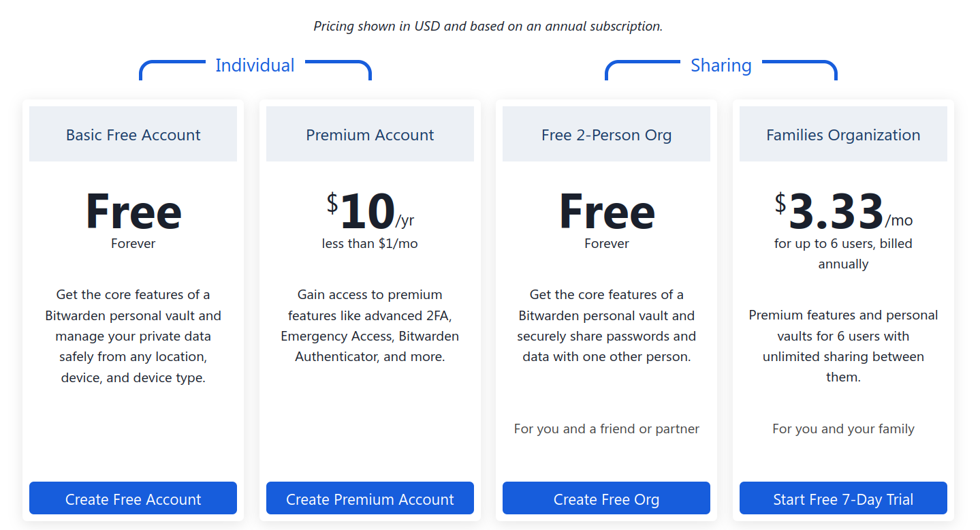Start the Free 7-Day Trial
This screenshot has height=530, width=980.
click(x=842, y=499)
